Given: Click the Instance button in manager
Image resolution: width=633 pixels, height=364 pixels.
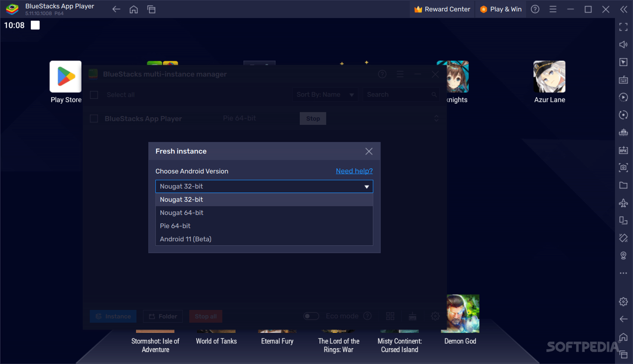Looking at the screenshot, I should click(113, 317).
